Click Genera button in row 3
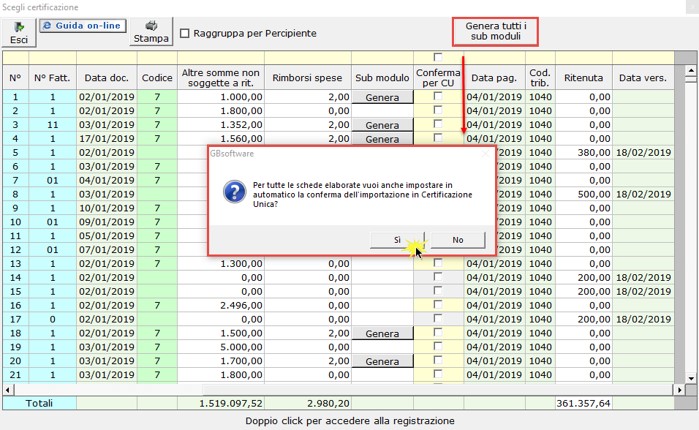699x430 pixels. (x=382, y=125)
